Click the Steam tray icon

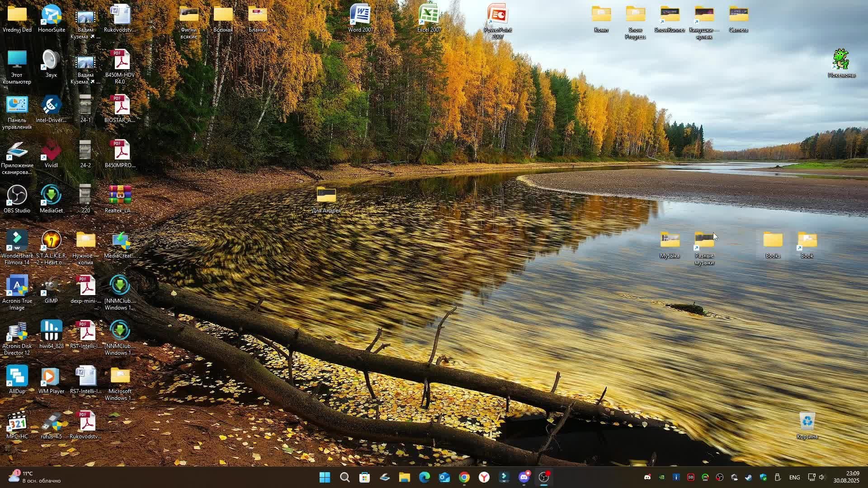tap(749, 477)
